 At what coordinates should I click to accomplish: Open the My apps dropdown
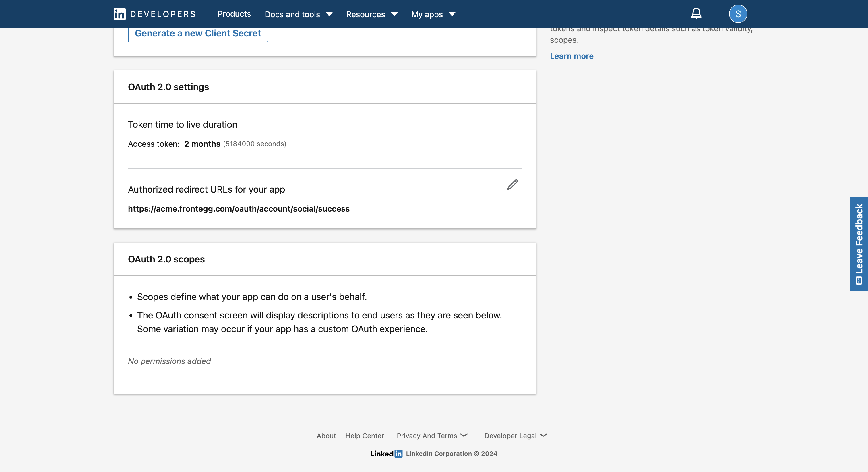click(x=433, y=14)
